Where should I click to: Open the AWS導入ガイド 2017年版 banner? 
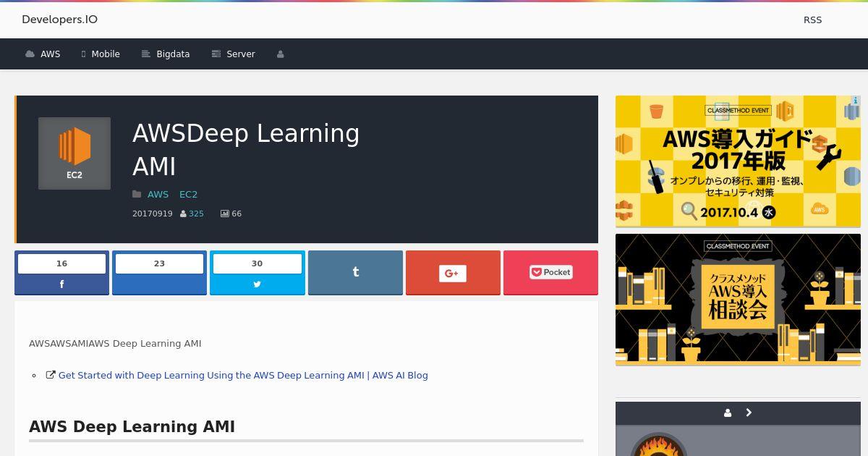[738, 161]
